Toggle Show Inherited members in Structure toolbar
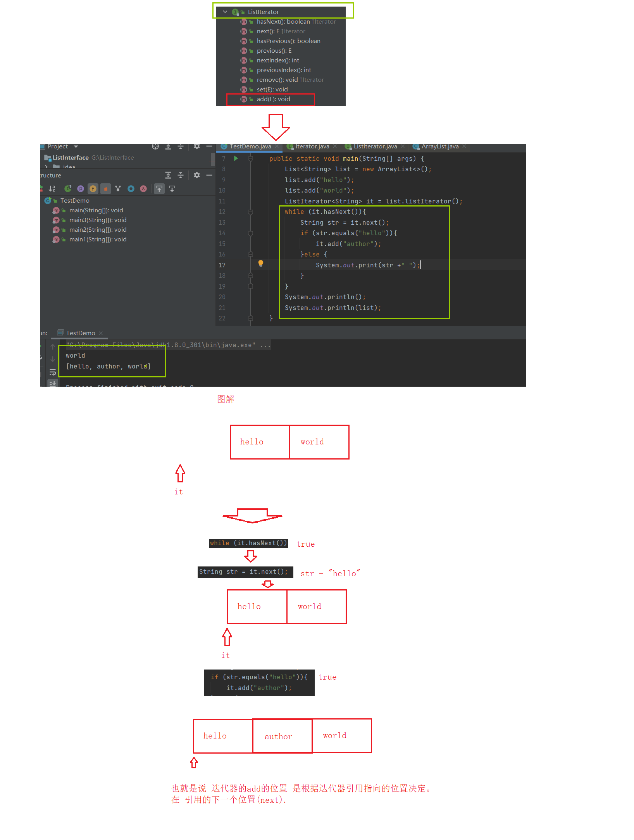The height and width of the screenshot is (840, 634). point(68,189)
